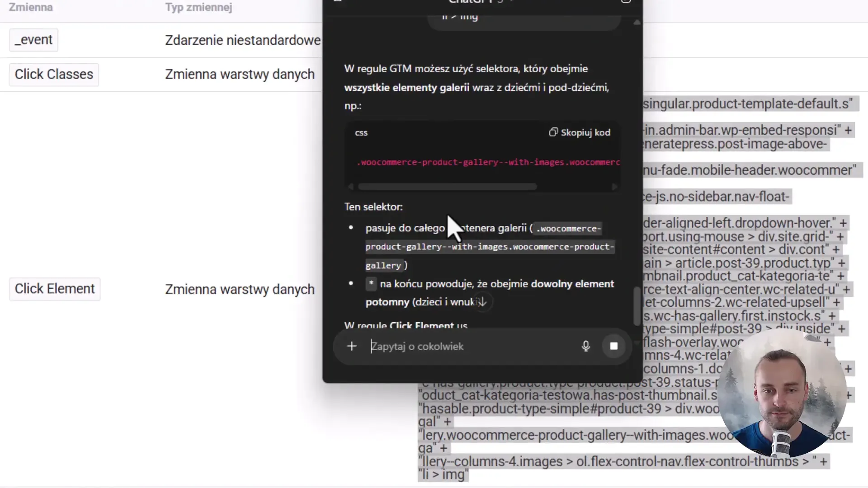Select the Zdarzenie niestandardowe type text
The width and height of the screenshot is (868, 488).
point(243,40)
